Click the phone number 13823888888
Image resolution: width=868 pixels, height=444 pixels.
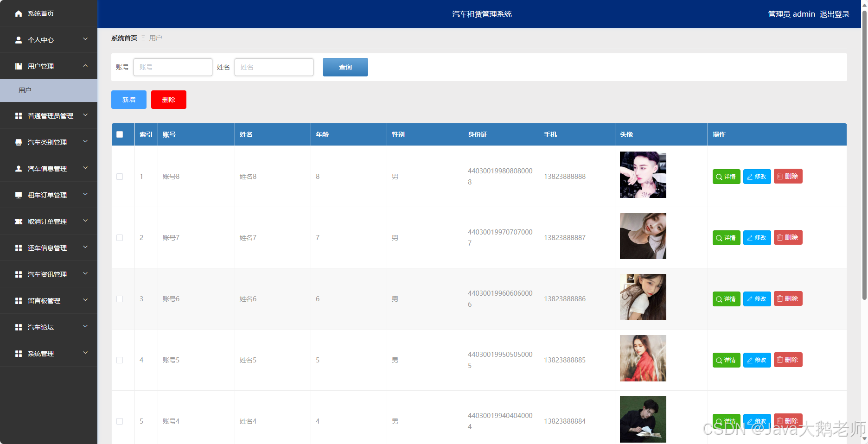tap(565, 177)
